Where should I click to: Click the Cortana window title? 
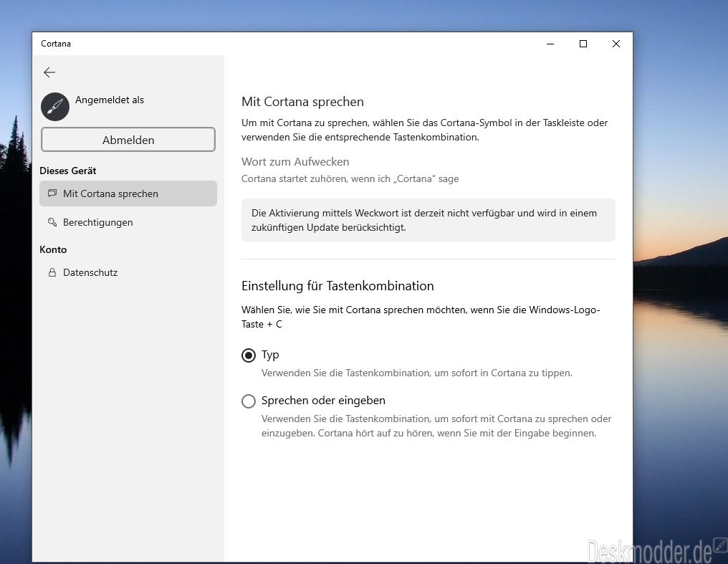(56, 44)
